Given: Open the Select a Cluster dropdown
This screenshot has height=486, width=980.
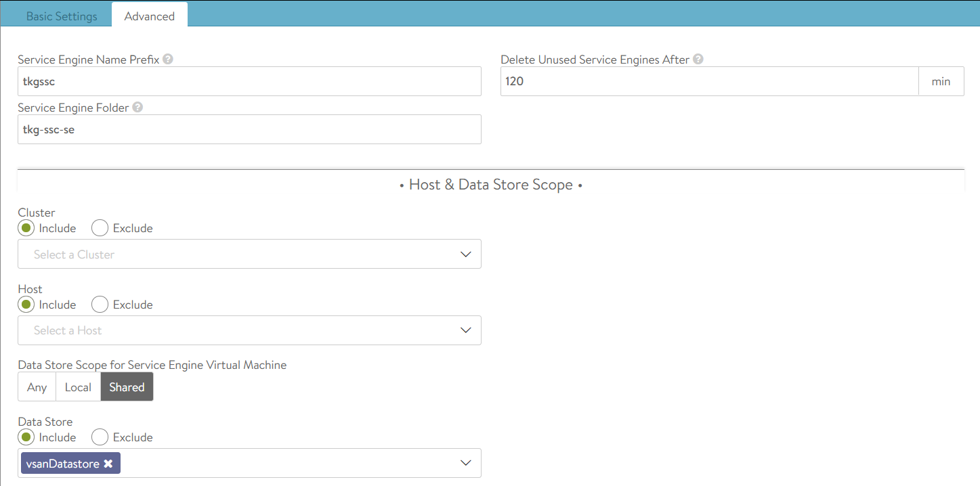Looking at the screenshot, I should 249,255.
